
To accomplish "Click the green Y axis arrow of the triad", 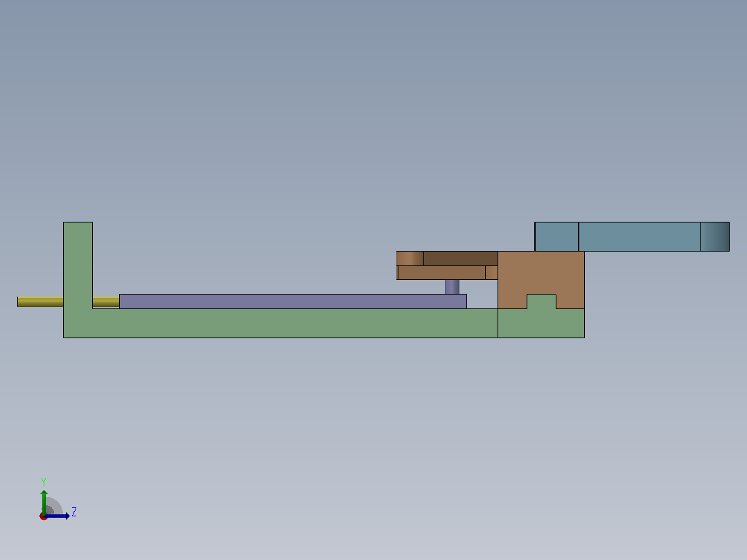I will (44, 501).
